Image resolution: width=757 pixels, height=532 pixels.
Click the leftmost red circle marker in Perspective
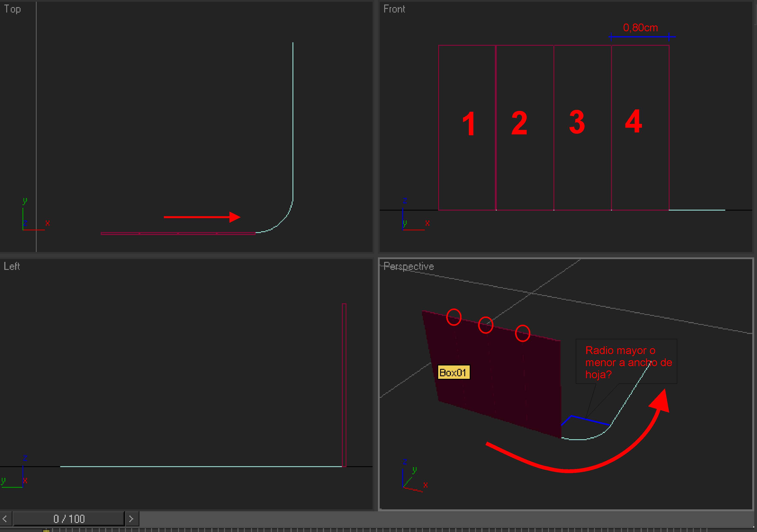(454, 317)
